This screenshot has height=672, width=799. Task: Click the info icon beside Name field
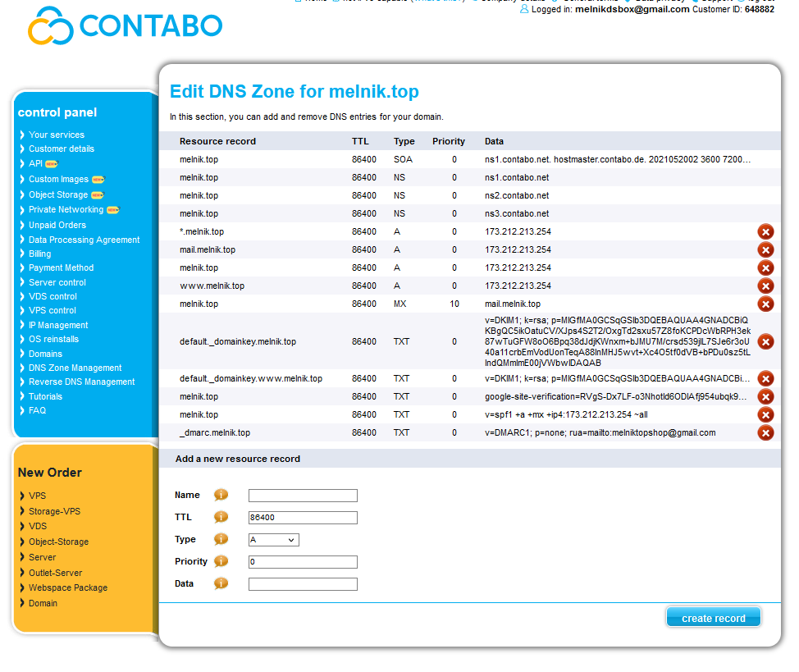(221, 495)
